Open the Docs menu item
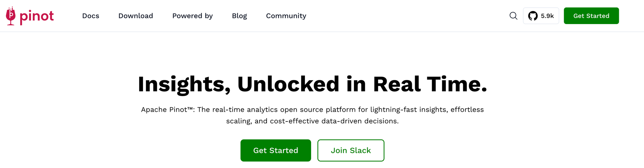Image resolution: width=644 pixels, height=168 pixels. click(x=90, y=16)
